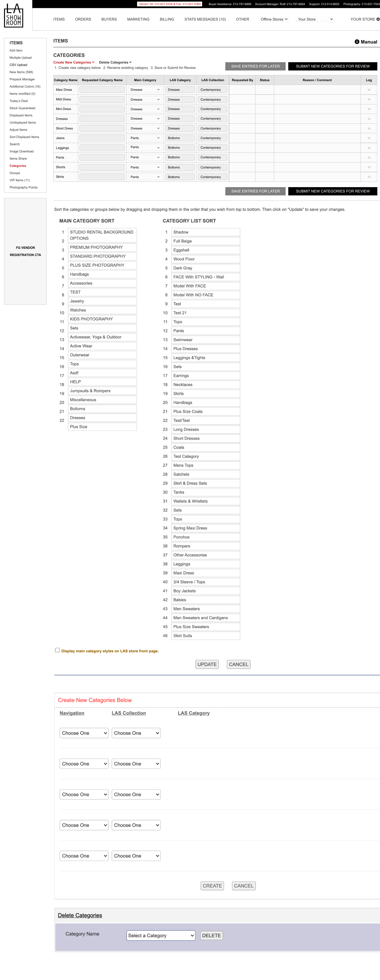The height and width of the screenshot is (980, 380).
Task: Open CSV Upload in sidebar
Action: tap(18, 65)
